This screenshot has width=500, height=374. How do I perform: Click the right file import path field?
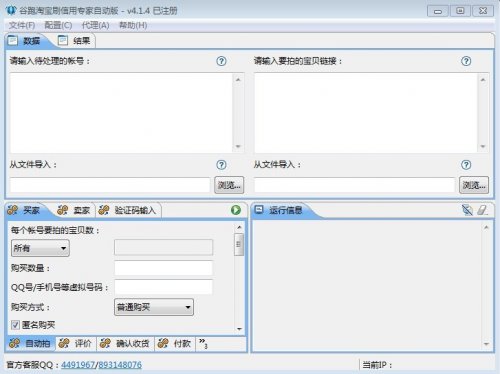pyautogui.click(x=355, y=185)
